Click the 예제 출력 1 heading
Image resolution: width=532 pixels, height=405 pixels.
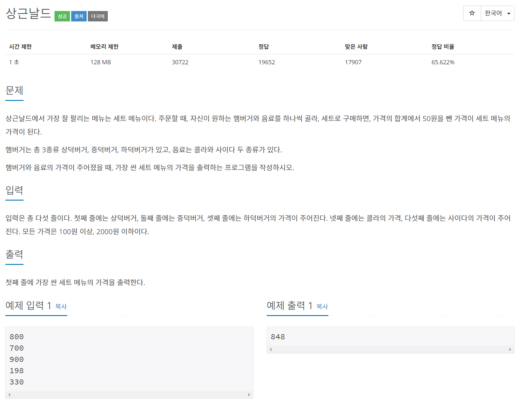pyautogui.click(x=290, y=305)
